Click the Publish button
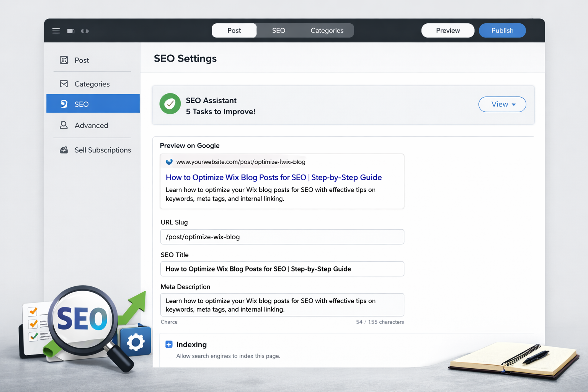Image resolution: width=588 pixels, height=392 pixels. (x=502, y=31)
